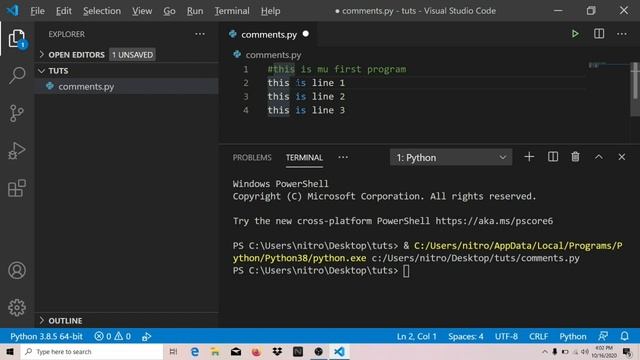Change encoding via UTF-8

click(x=506, y=336)
